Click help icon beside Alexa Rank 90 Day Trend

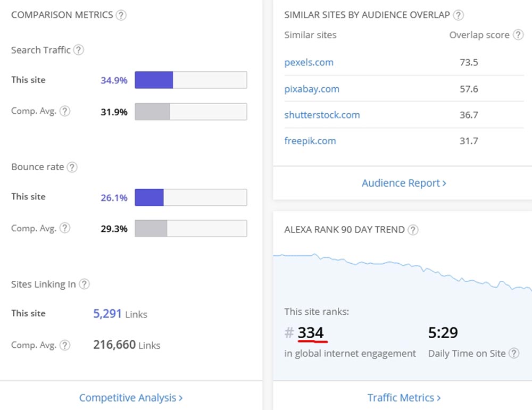(413, 230)
